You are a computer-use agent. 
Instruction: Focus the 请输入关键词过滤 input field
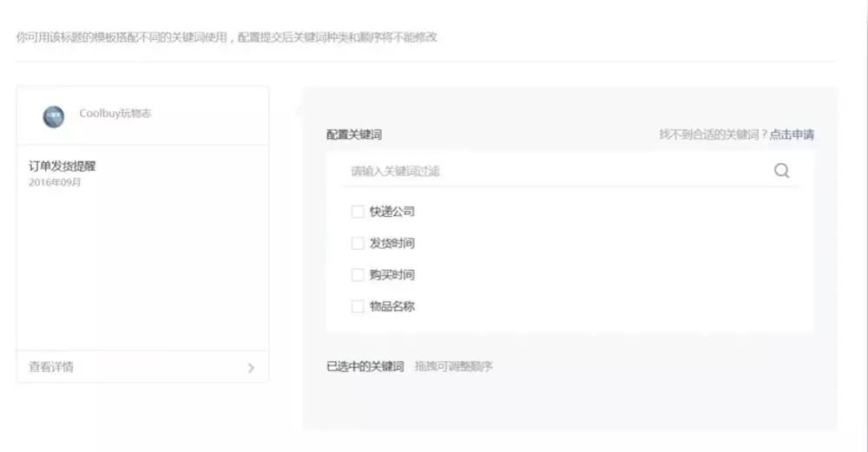pyautogui.click(x=559, y=171)
